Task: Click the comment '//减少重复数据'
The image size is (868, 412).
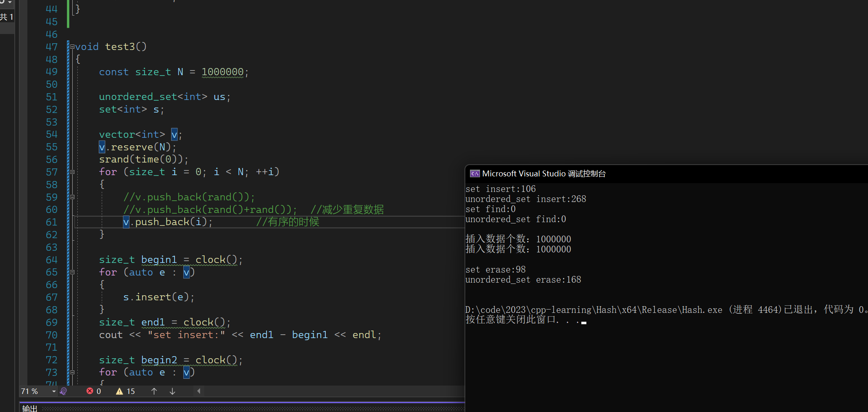Action: [x=347, y=210]
